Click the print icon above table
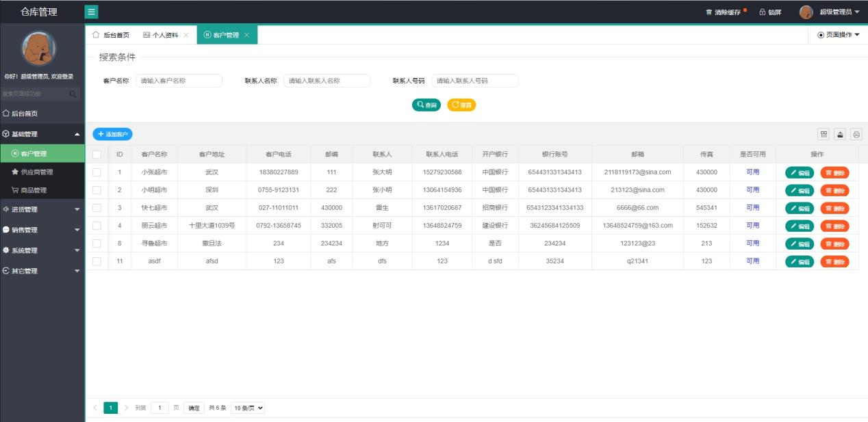The height and width of the screenshot is (422, 868). click(x=856, y=135)
